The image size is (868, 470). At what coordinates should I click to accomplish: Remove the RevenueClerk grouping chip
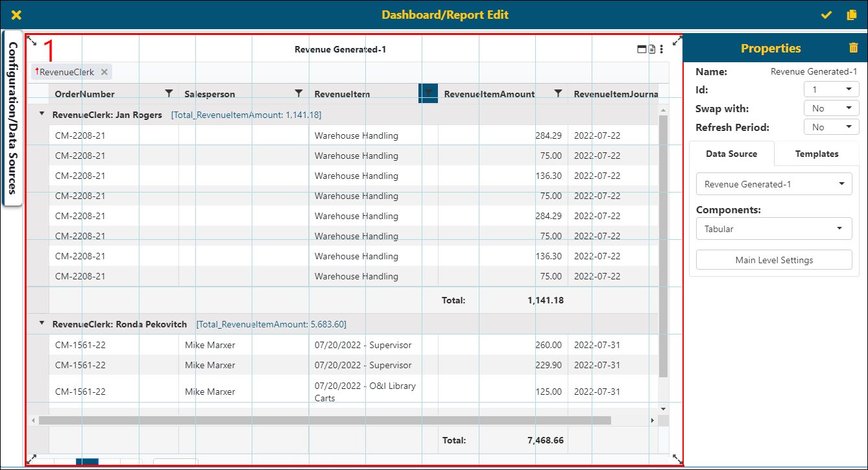click(104, 72)
